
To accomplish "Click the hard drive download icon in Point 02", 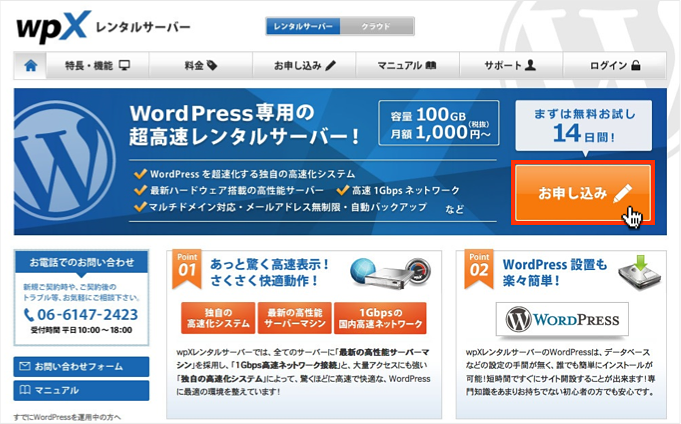I will 639,272.
